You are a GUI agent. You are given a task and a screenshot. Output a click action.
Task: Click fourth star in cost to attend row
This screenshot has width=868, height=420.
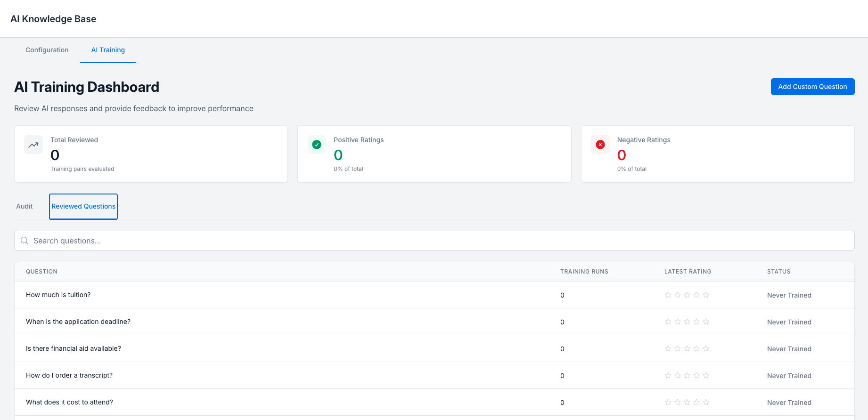696,402
